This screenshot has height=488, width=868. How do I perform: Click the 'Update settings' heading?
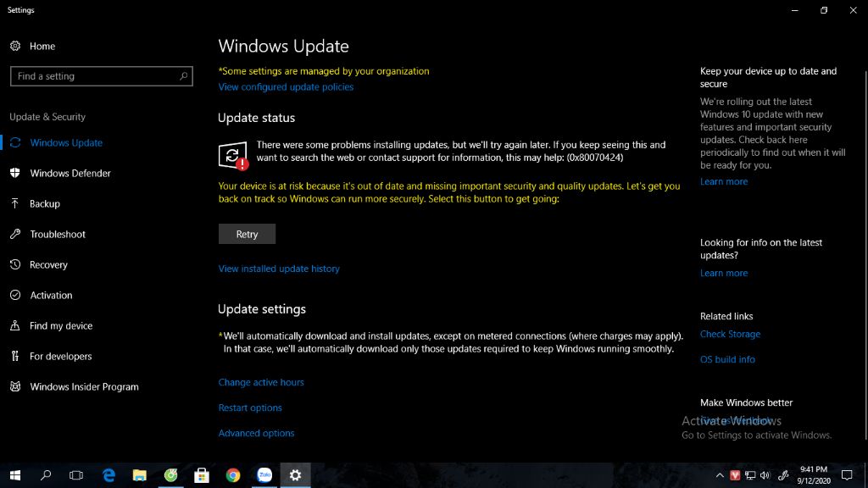[262, 308]
